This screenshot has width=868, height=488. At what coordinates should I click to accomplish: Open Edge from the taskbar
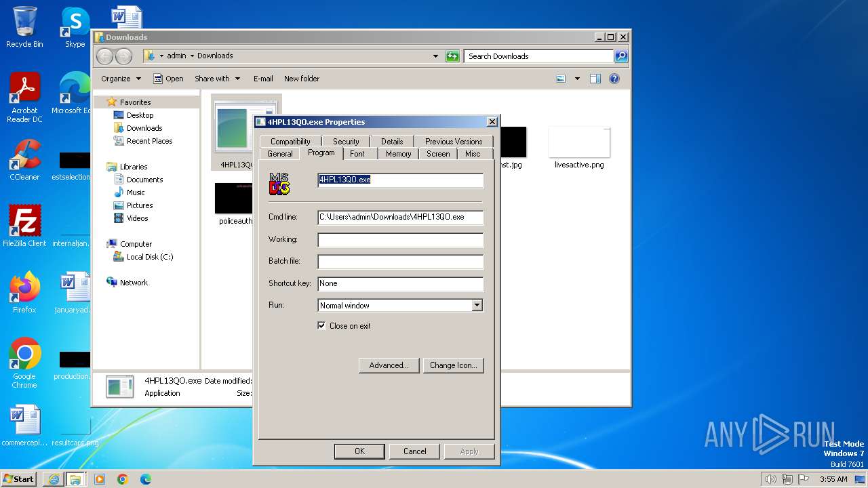(x=146, y=479)
